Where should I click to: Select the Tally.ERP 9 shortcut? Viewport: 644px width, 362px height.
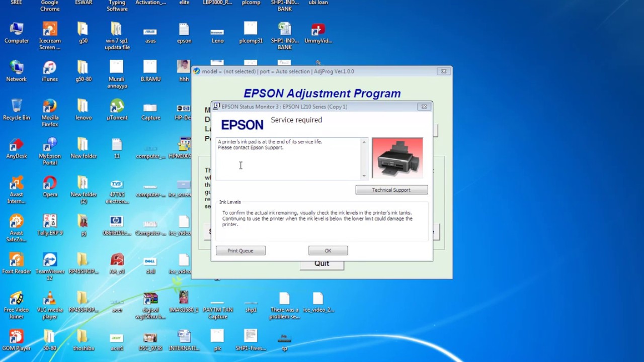pos(50,225)
